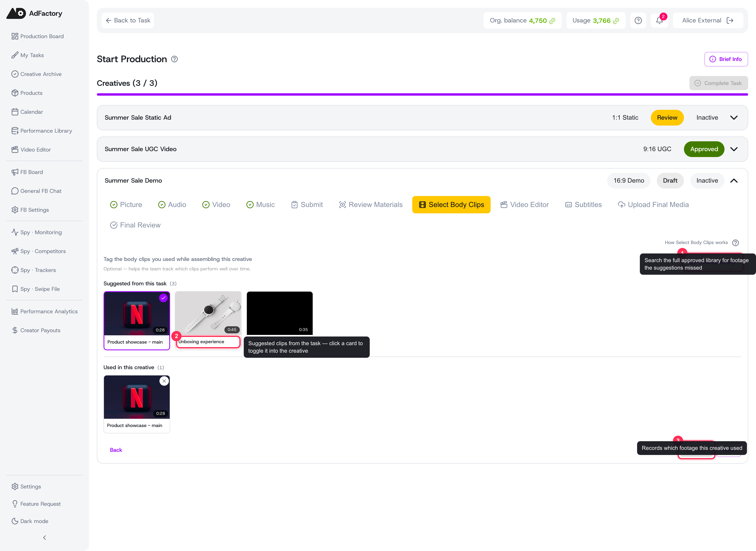Click the Spy Monitoring pulse icon
The width and height of the screenshot is (756, 551).
click(15, 232)
